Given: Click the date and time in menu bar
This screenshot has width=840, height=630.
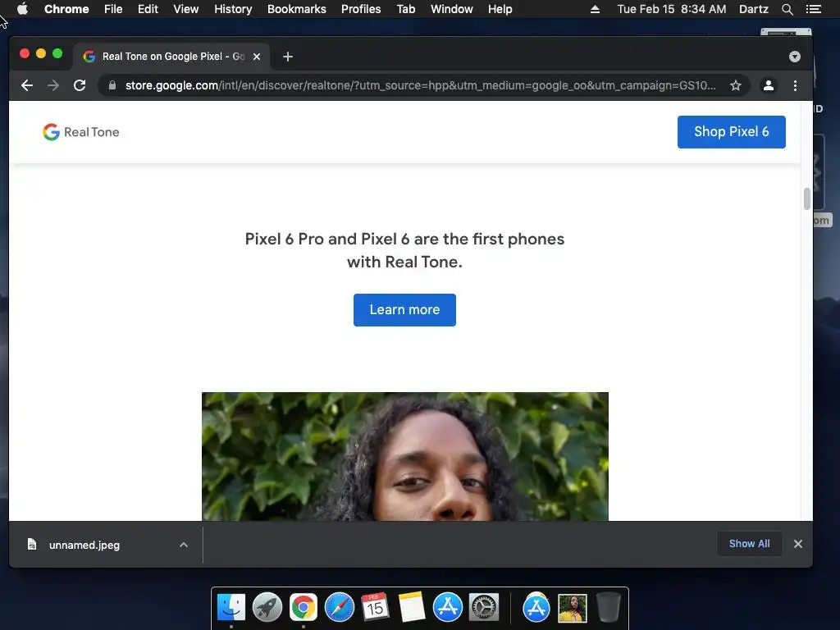Looking at the screenshot, I should (x=672, y=9).
